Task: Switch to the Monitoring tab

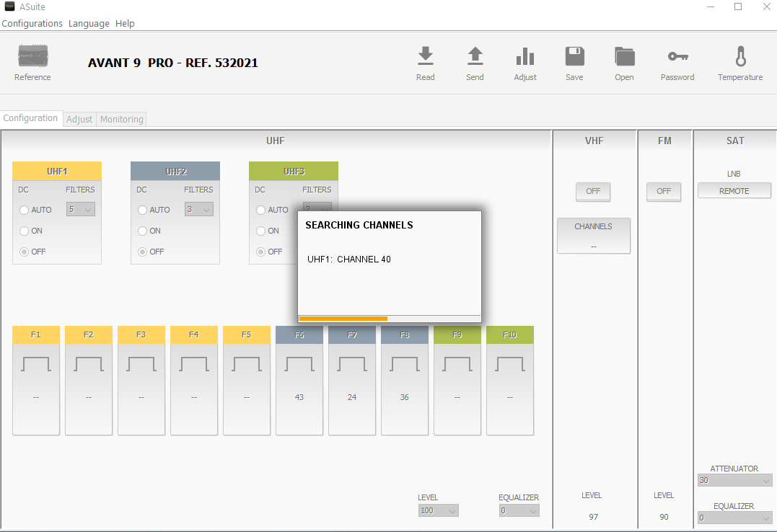Action: point(121,119)
